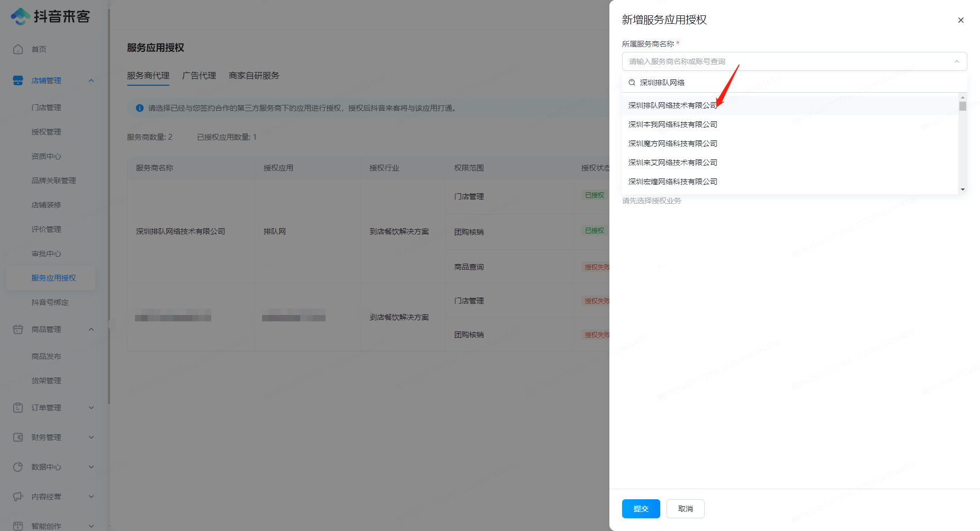Click the dropdown scrollbar down arrow
980x531 pixels.
point(963,189)
